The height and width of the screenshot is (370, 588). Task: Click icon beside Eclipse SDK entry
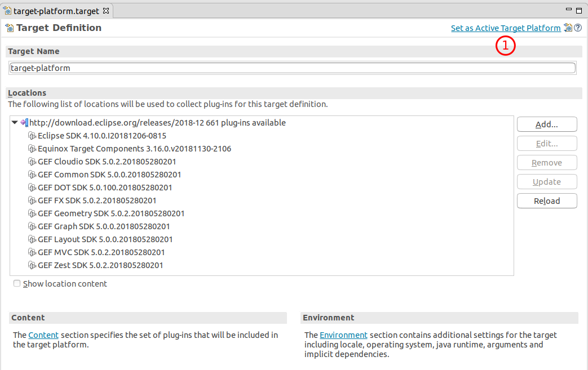[x=32, y=136]
